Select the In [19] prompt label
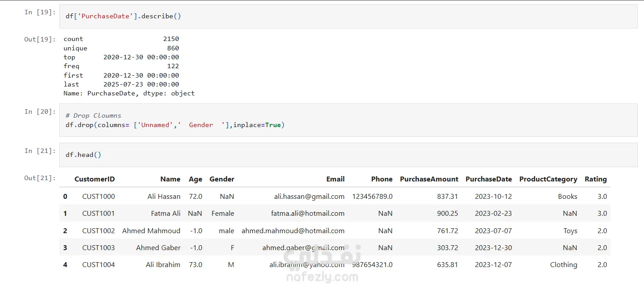Image resolution: width=644 pixels, height=284 pixels. click(x=40, y=12)
